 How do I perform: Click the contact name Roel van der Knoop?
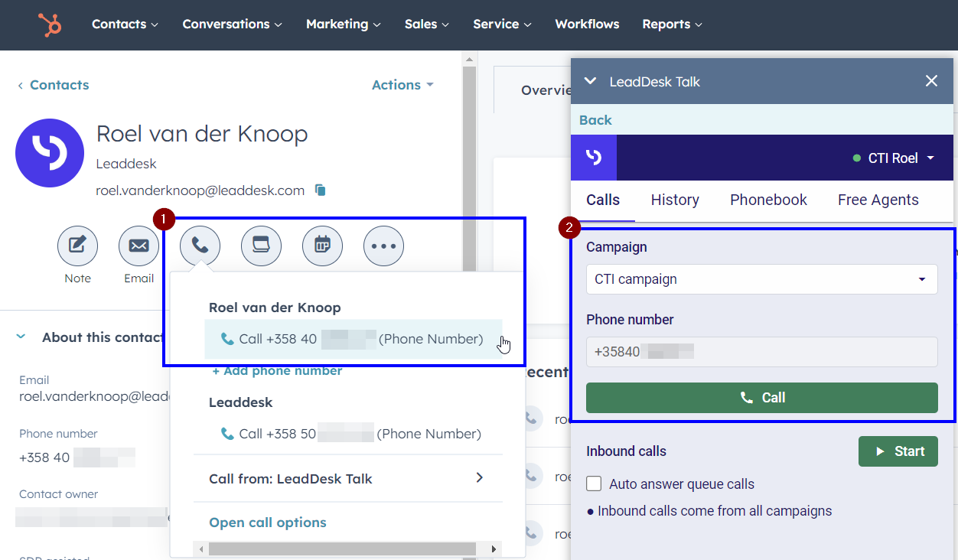(x=202, y=133)
